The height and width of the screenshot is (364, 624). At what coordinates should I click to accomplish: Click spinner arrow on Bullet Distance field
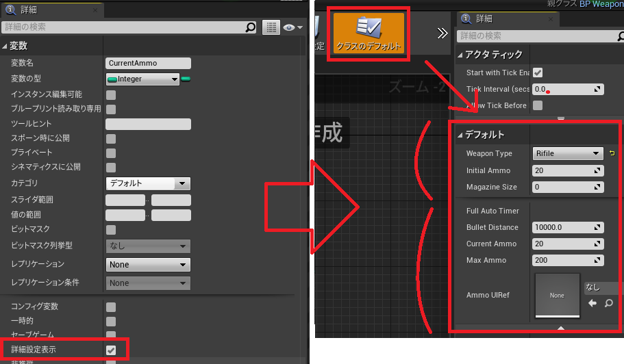tap(597, 227)
